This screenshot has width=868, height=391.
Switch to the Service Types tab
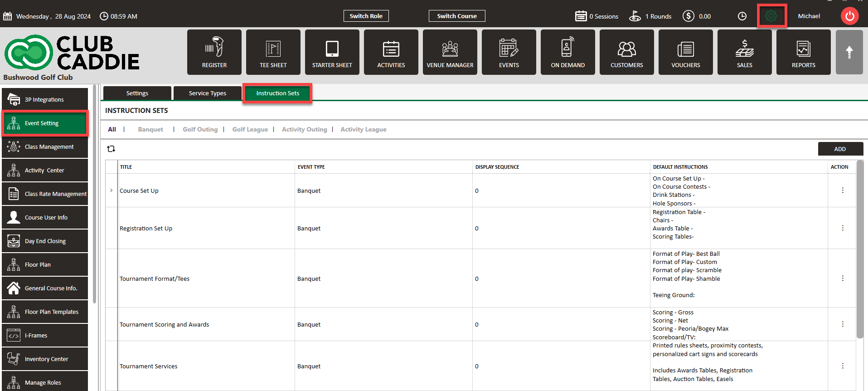[x=207, y=93]
